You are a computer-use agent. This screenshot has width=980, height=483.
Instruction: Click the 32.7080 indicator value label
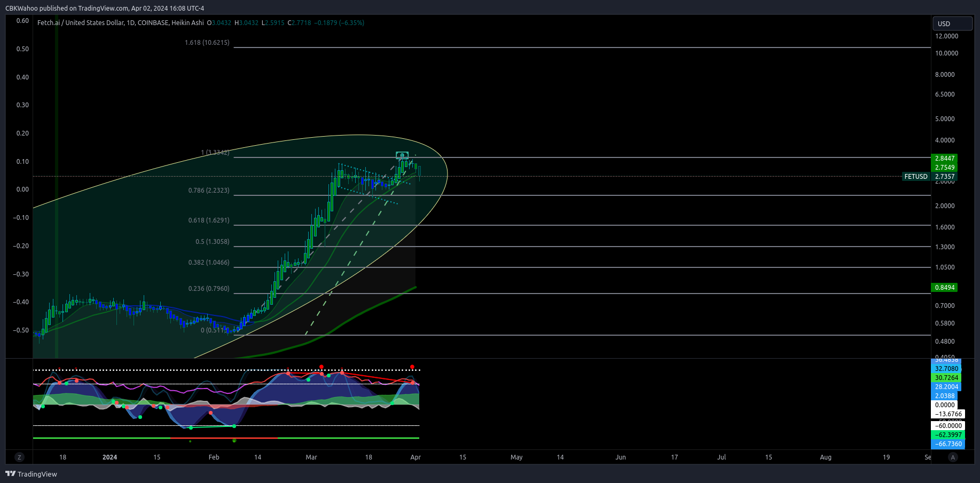[946, 369]
